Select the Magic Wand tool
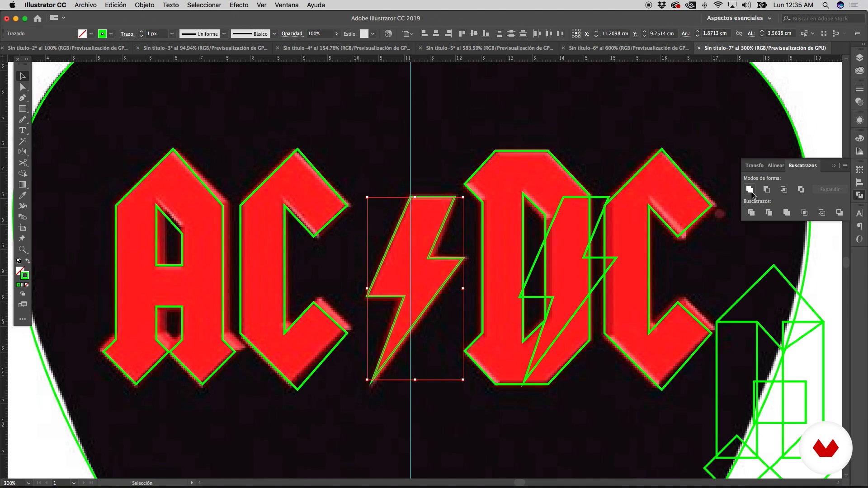Viewport: 868px width, 488px height. tap(23, 141)
